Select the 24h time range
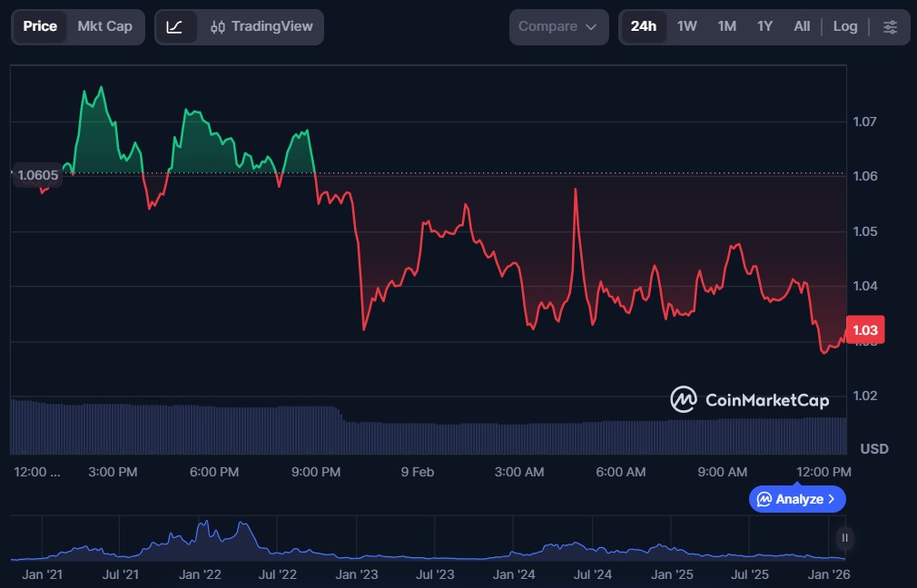The image size is (917, 588). tap(643, 26)
